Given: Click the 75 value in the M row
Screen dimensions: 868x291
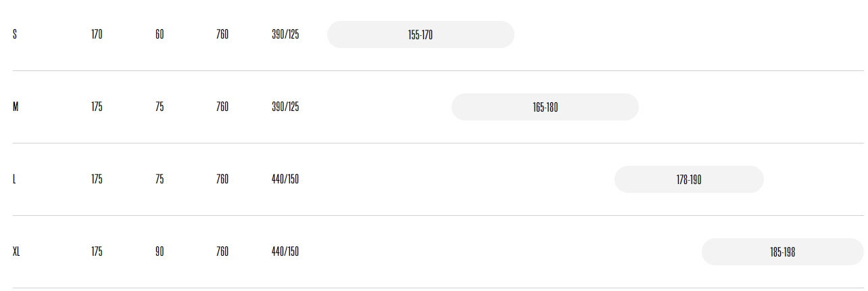Looking at the screenshot, I should pos(160,107).
